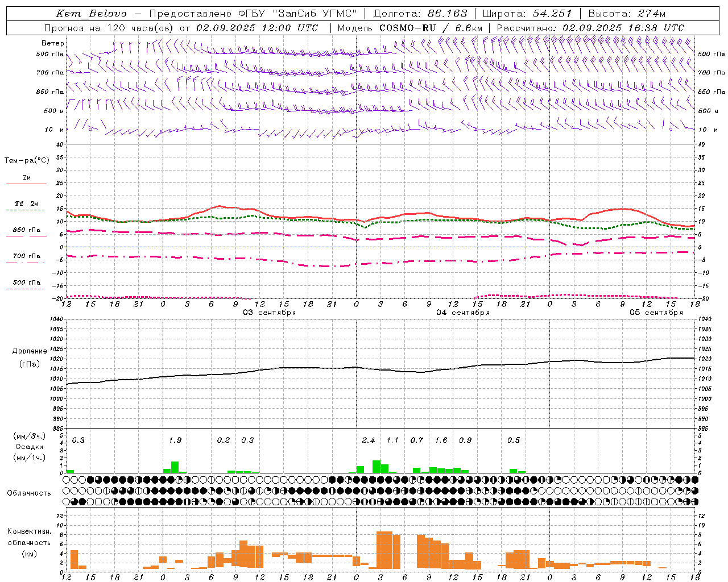Select the 'Долгота: 86.163' header field
Viewport: 728px width, 582px height.
[x=420, y=14]
